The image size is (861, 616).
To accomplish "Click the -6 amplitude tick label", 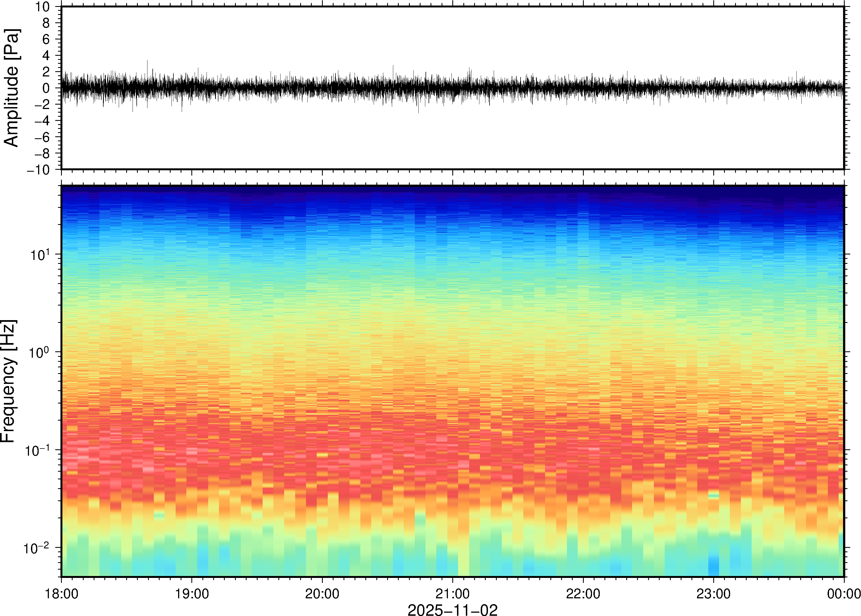I will [43, 137].
